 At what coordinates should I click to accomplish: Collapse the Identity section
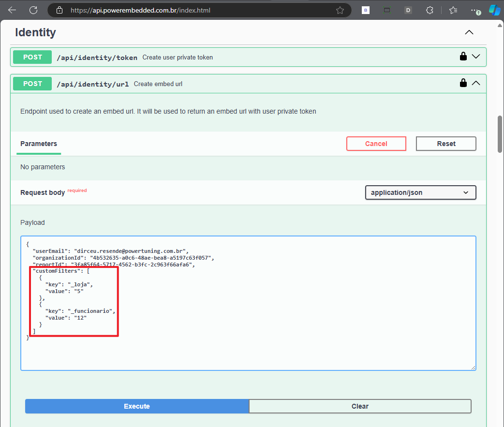coord(469,32)
